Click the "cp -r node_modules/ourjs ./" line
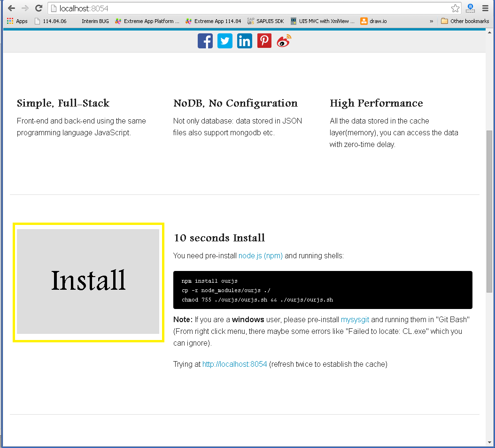Screen dimensions: 495x448 [226, 290]
